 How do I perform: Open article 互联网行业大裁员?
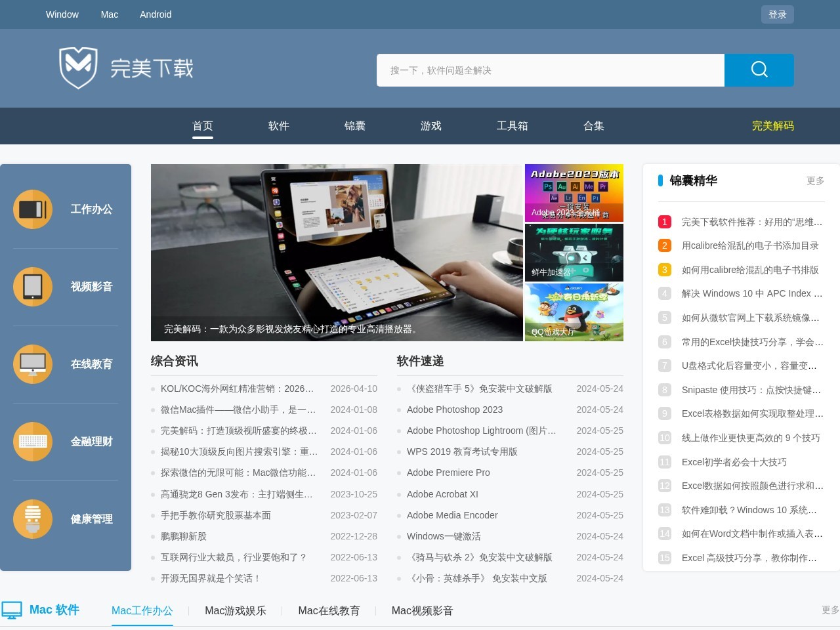(234, 557)
